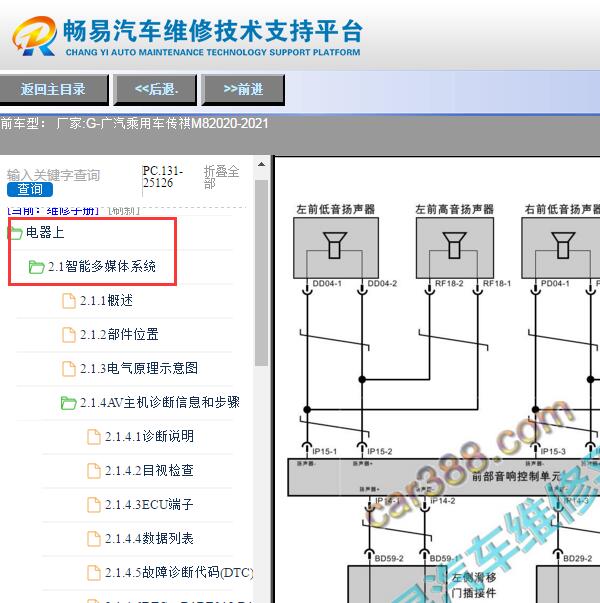Image resolution: width=600 pixels, height=603 pixels.
Task: Open the 2.1.1概述 page
Action: (107, 300)
